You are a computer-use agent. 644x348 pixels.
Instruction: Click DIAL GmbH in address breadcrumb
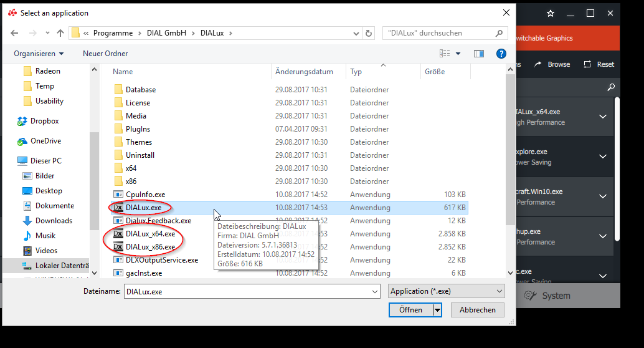pyautogui.click(x=166, y=33)
